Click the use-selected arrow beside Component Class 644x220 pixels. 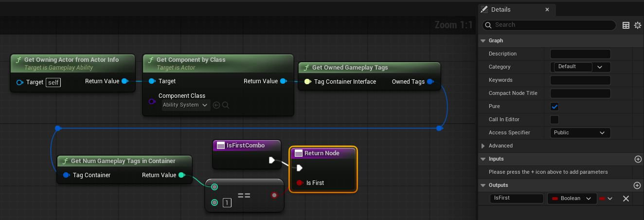tap(216, 105)
